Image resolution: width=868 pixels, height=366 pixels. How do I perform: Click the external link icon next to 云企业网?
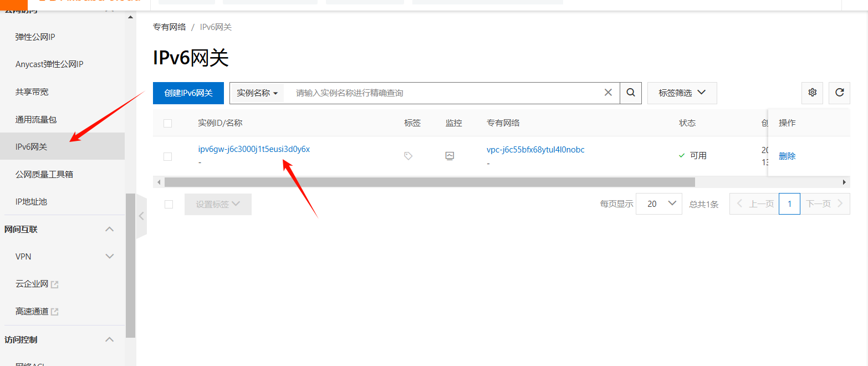pyautogui.click(x=55, y=284)
